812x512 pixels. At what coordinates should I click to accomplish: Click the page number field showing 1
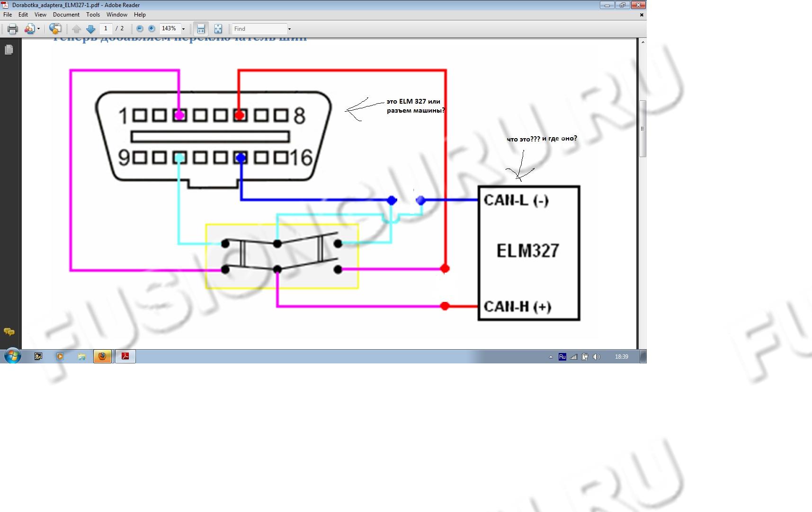coord(106,28)
